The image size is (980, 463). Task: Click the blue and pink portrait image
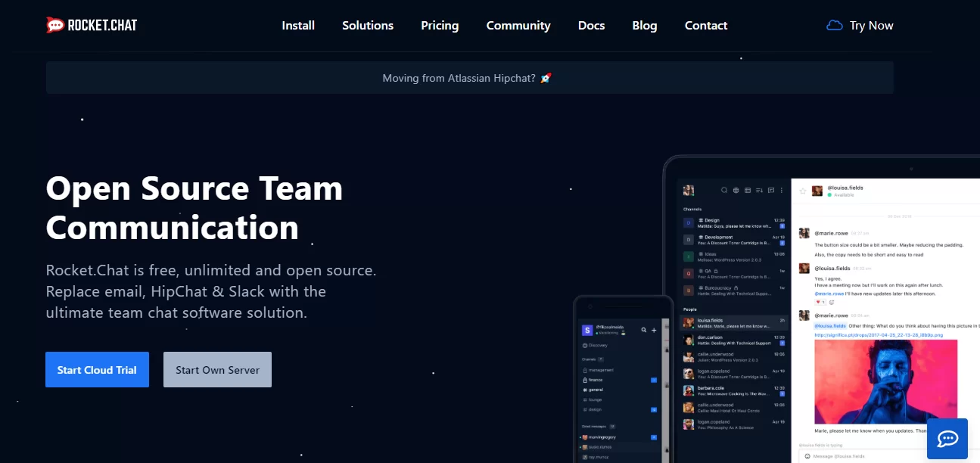pyautogui.click(x=885, y=381)
